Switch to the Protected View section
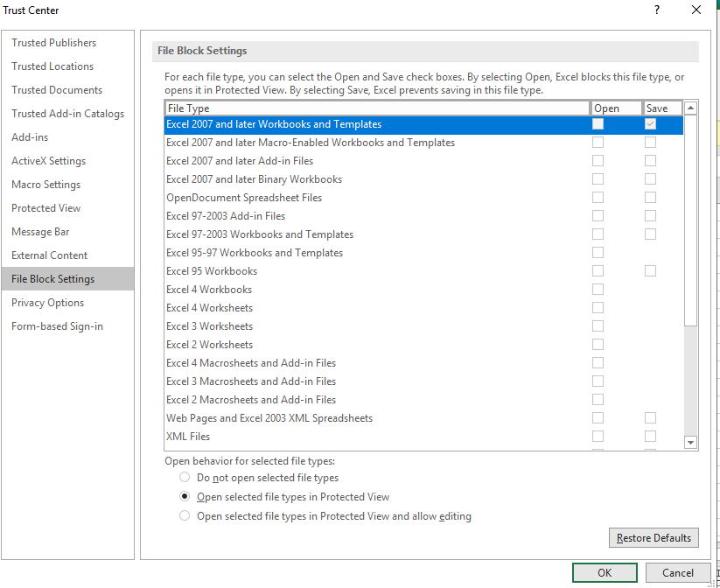The width and height of the screenshot is (720, 588). click(45, 207)
